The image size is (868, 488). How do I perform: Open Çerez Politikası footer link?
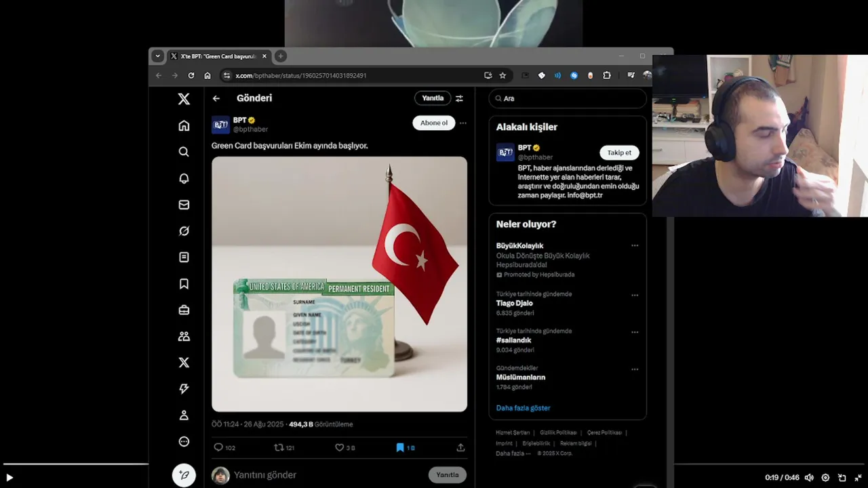tap(604, 432)
